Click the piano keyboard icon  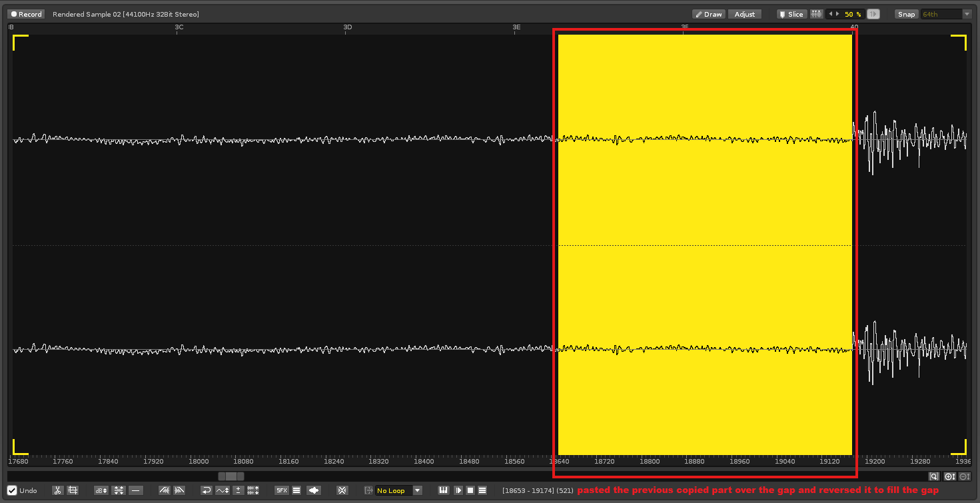click(444, 490)
